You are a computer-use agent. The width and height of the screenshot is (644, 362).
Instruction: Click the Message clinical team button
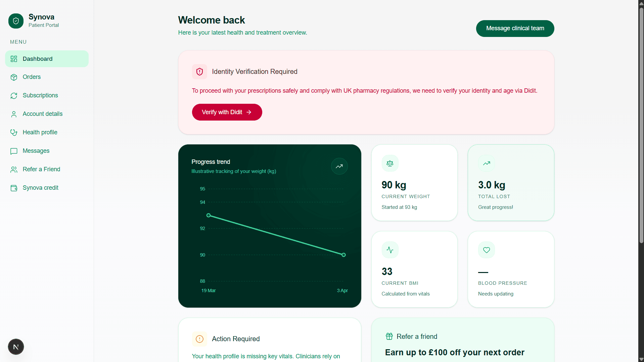click(x=515, y=28)
